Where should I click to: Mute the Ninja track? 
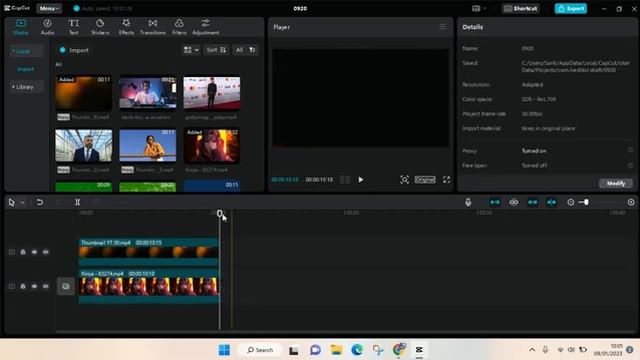[46, 286]
